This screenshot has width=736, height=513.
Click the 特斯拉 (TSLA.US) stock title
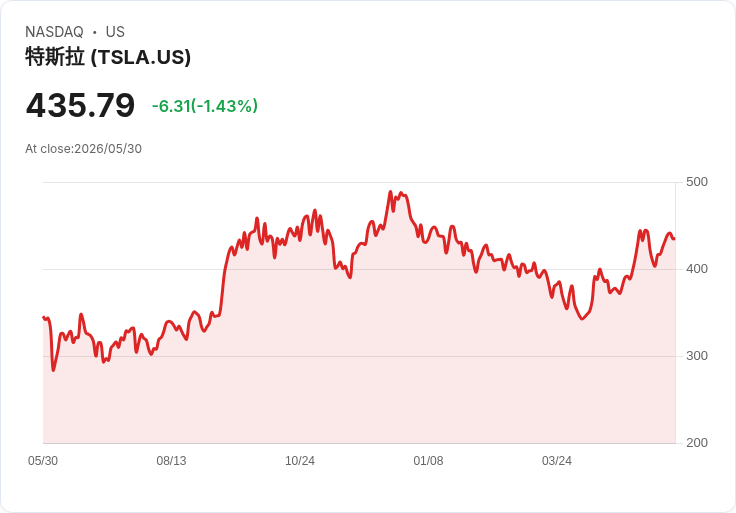[x=108, y=57]
